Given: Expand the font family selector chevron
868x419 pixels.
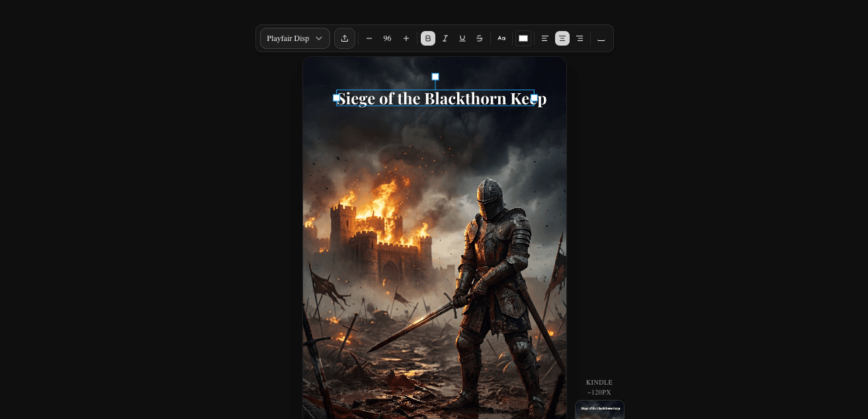Looking at the screenshot, I should (319, 38).
